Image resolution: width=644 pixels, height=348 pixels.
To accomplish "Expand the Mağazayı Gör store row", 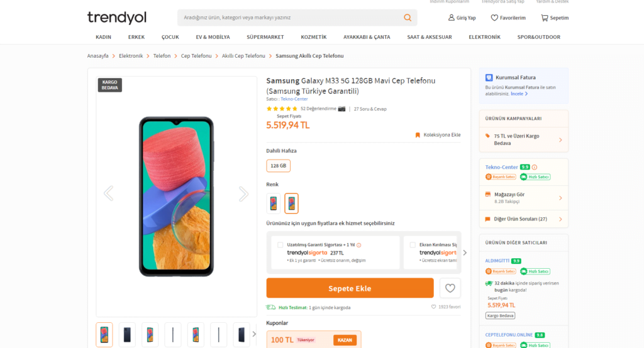I will (x=560, y=198).
